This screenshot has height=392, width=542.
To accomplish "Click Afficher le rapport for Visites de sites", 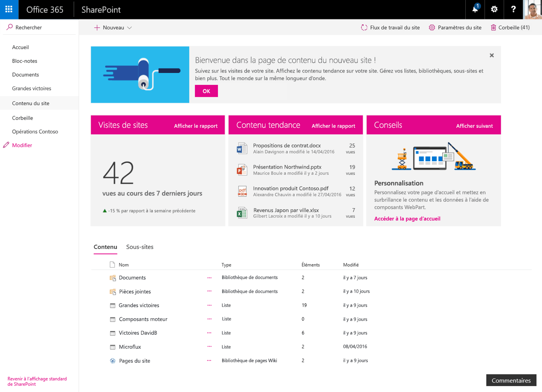I will pos(195,126).
